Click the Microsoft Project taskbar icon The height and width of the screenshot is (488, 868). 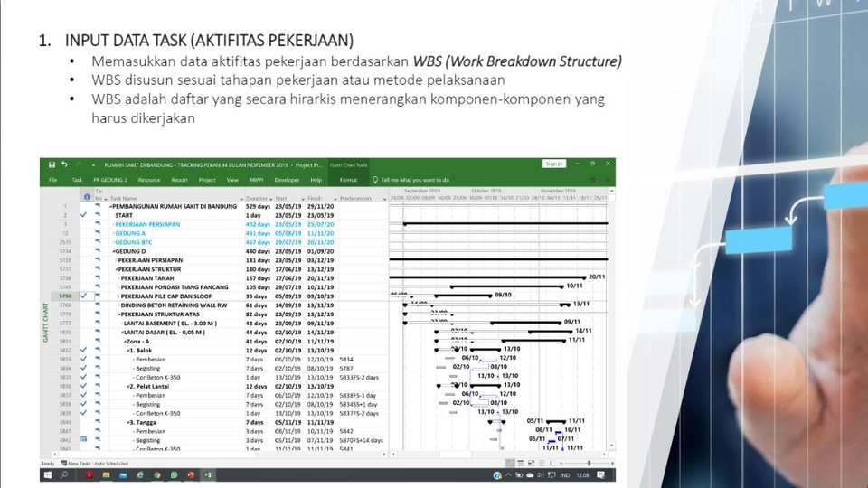208,475
